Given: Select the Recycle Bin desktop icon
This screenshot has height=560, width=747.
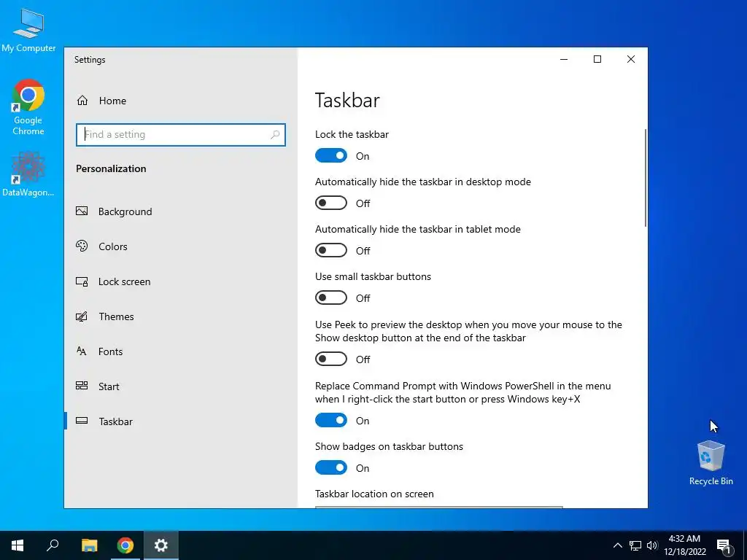Looking at the screenshot, I should [711, 463].
